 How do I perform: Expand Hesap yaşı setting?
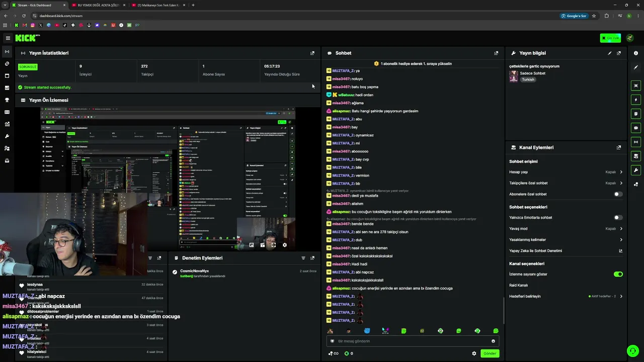(566, 172)
